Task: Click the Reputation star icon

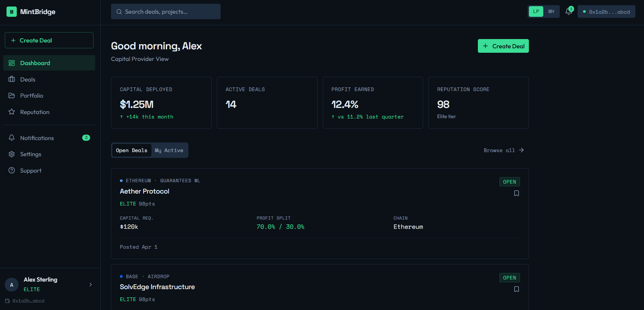Action: [x=12, y=112]
